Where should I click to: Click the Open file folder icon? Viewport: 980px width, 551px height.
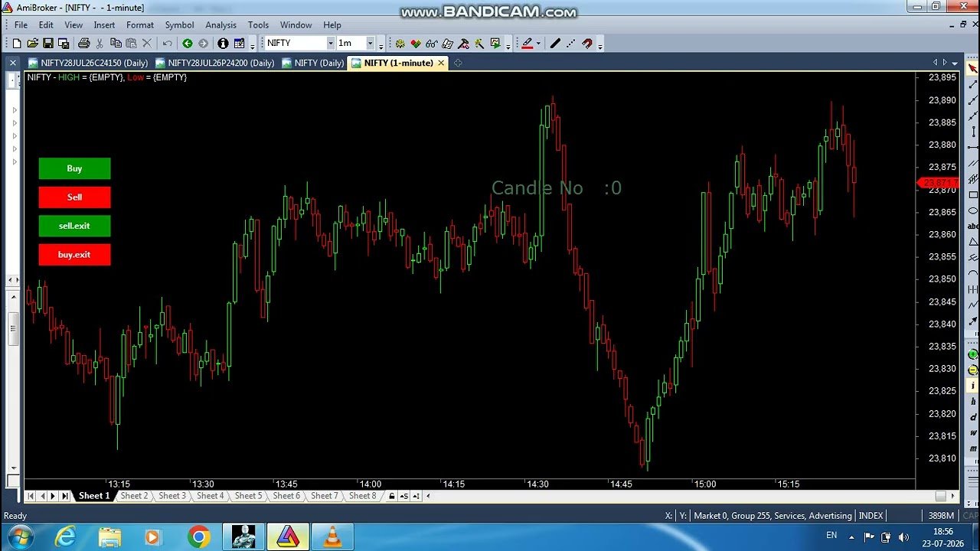point(32,44)
